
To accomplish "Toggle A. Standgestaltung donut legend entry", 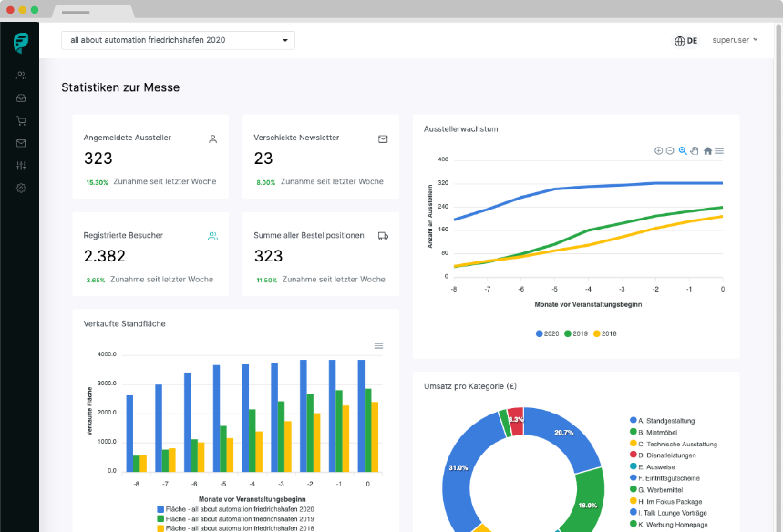I will pos(663,421).
